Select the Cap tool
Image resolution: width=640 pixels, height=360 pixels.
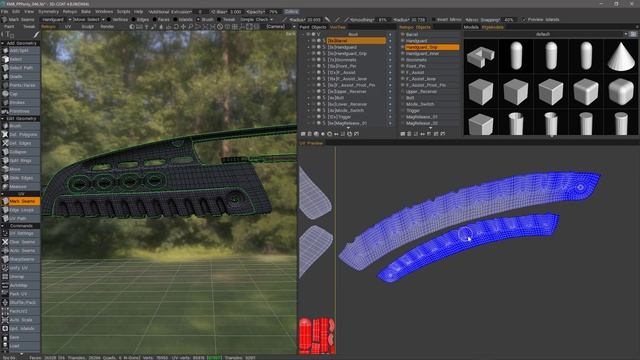(20, 94)
